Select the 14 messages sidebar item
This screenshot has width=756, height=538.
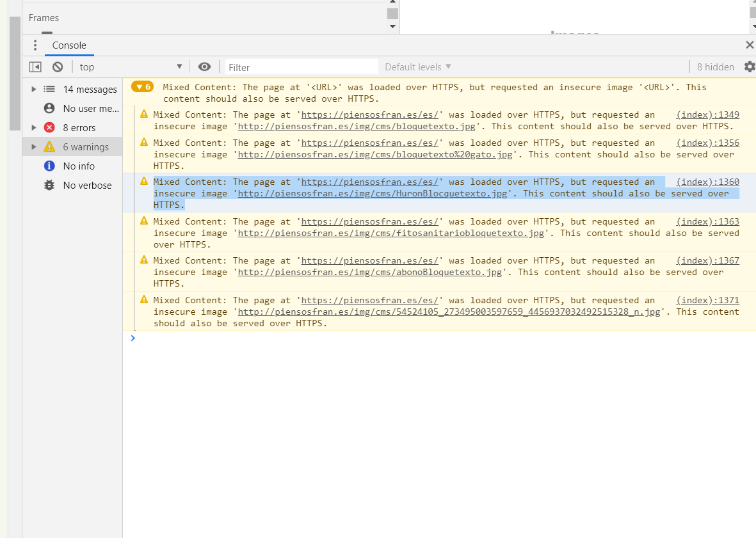coord(73,89)
